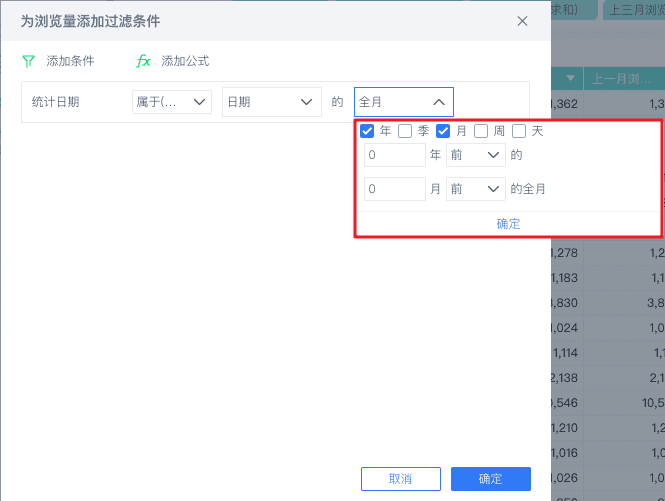Collapse the 全月 dropdown
Screen dimensions: 665x501
404,102
